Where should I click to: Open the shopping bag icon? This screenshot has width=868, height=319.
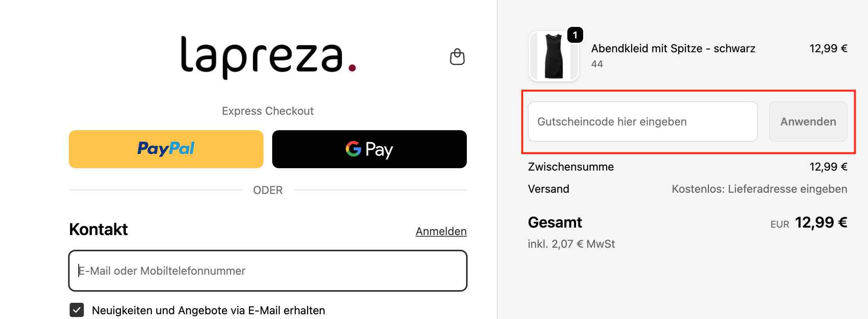[457, 57]
